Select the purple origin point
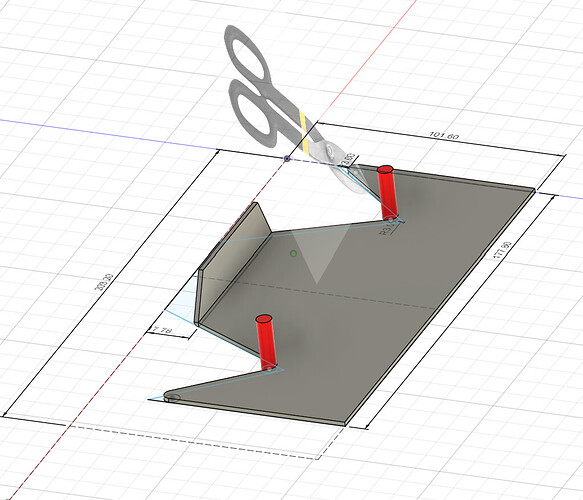583x500 pixels. (x=287, y=159)
